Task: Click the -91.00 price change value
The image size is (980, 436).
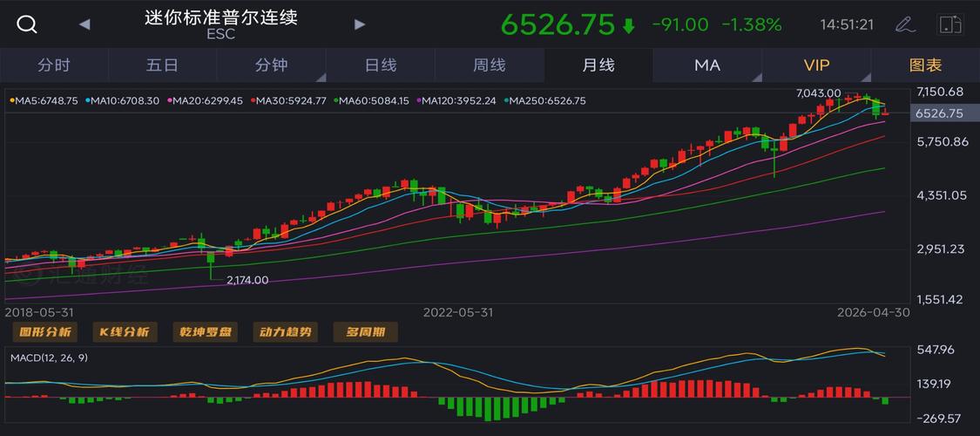Action: pyautogui.click(x=680, y=25)
